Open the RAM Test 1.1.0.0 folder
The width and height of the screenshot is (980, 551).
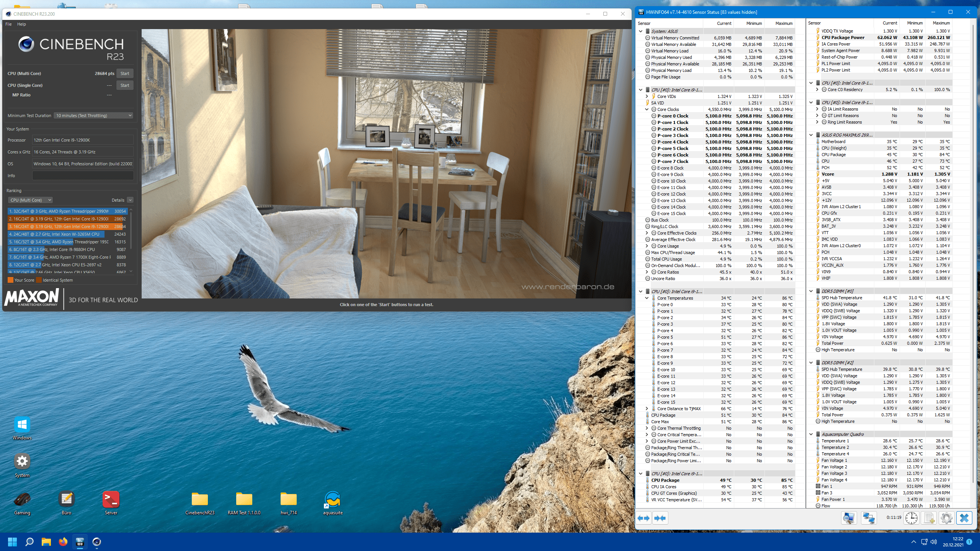[x=244, y=503]
